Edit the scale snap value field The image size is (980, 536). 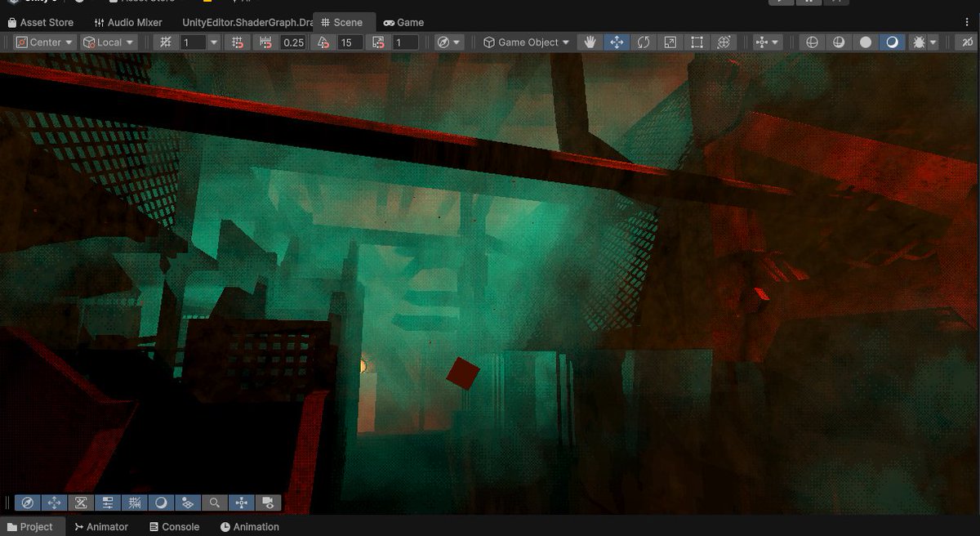tap(405, 42)
